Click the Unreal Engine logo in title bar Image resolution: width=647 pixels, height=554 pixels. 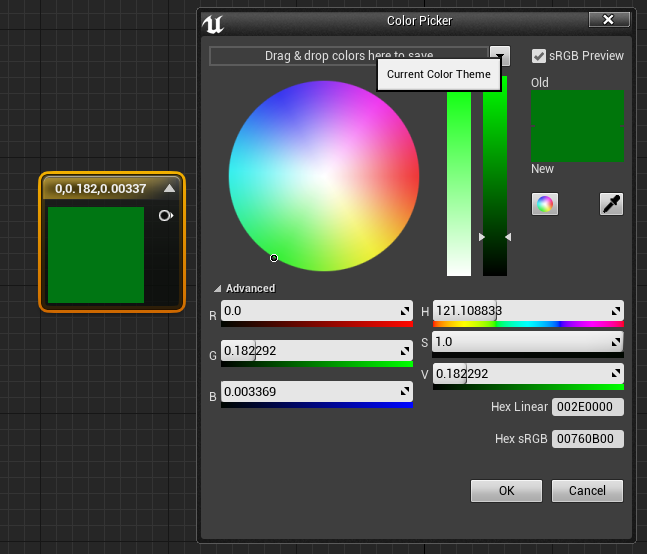(x=213, y=24)
